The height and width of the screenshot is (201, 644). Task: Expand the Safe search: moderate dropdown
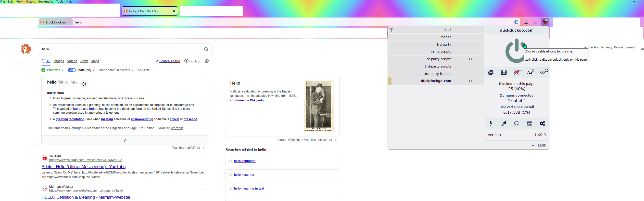pos(116,70)
